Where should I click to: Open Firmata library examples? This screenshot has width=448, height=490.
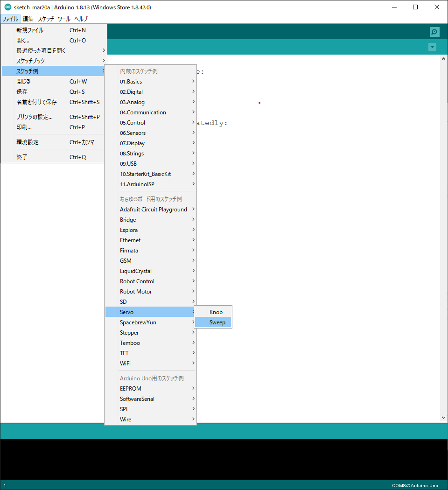point(151,250)
